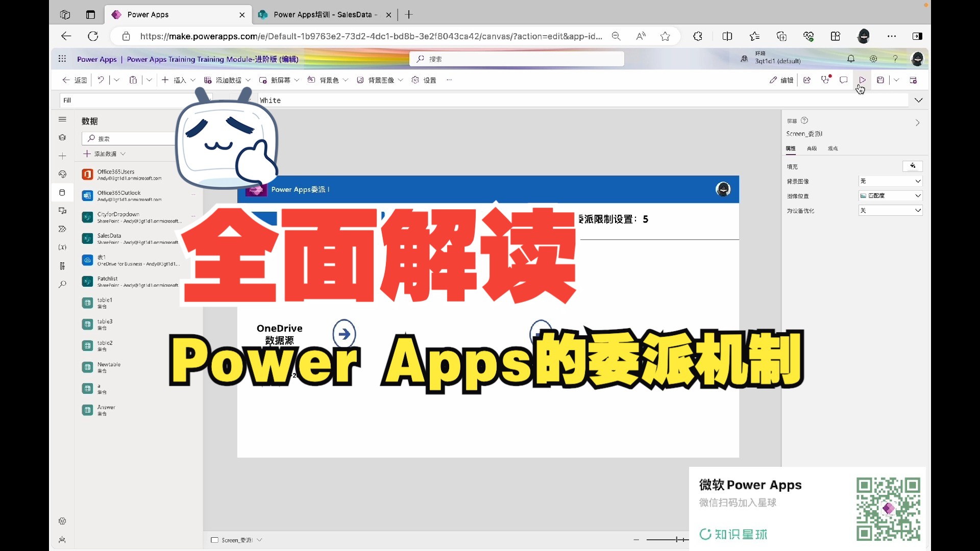Click the Preview app play icon
Viewport: 980px width, 551px height.
pyautogui.click(x=862, y=80)
